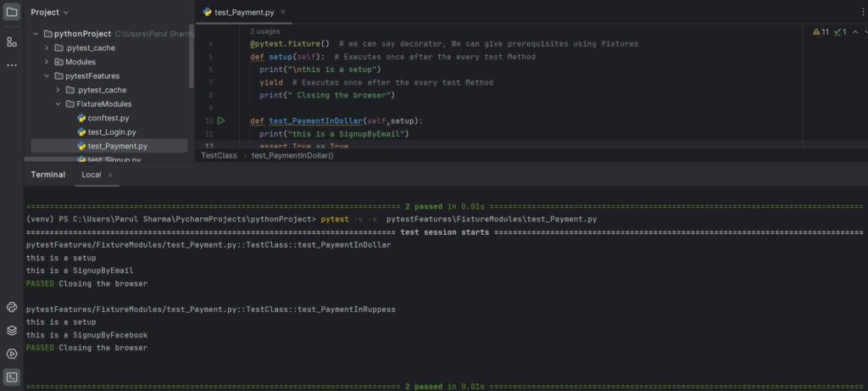
Task: Click the 'test session starts' terminal line
Action: click(444, 232)
